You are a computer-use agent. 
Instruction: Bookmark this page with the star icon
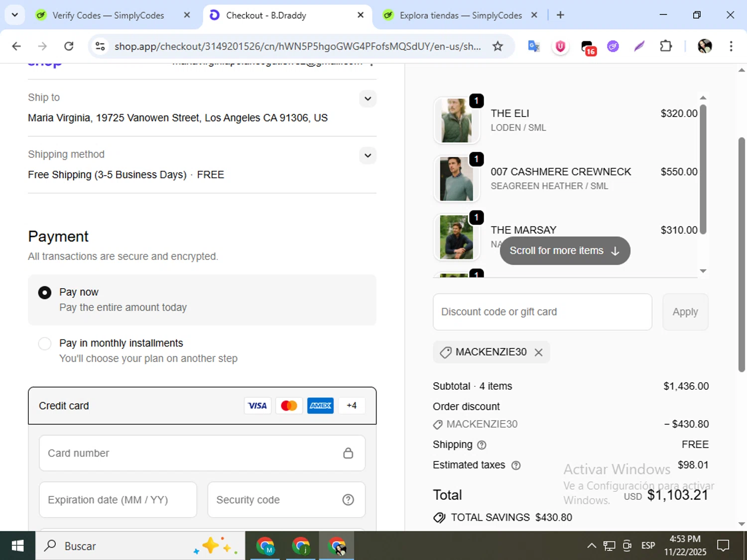498,46
